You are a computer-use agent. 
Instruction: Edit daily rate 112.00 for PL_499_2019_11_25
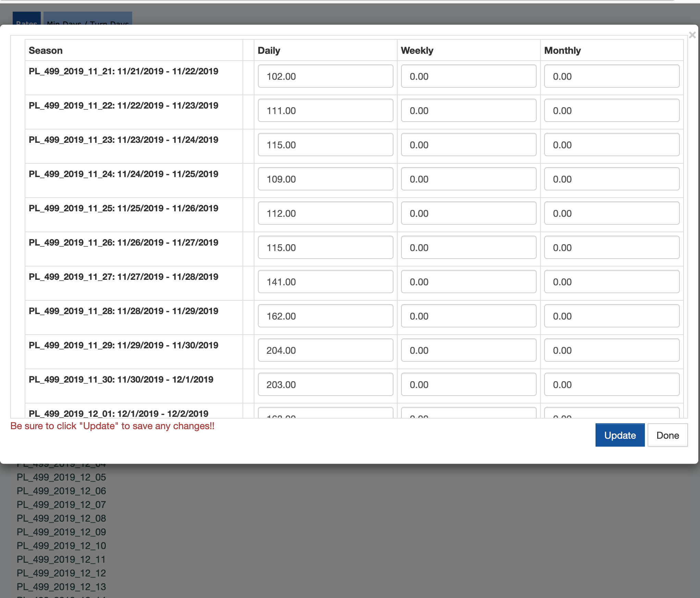click(x=325, y=213)
